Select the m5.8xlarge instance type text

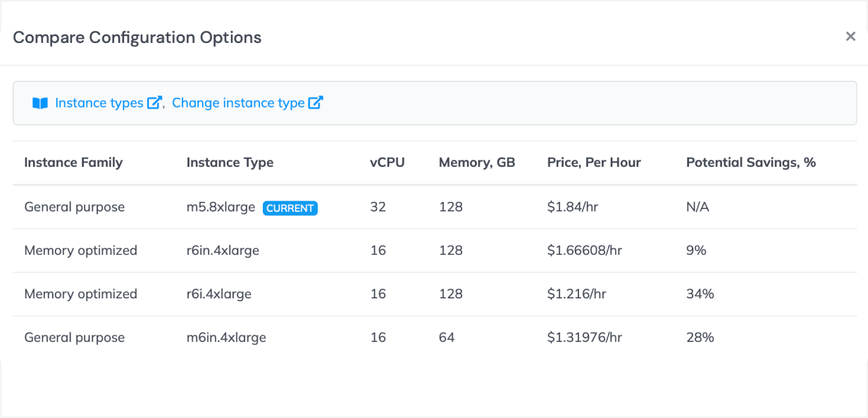tap(221, 208)
